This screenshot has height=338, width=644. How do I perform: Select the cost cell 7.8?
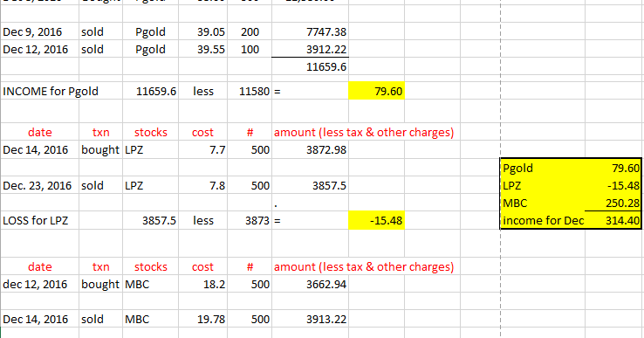click(x=203, y=185)
